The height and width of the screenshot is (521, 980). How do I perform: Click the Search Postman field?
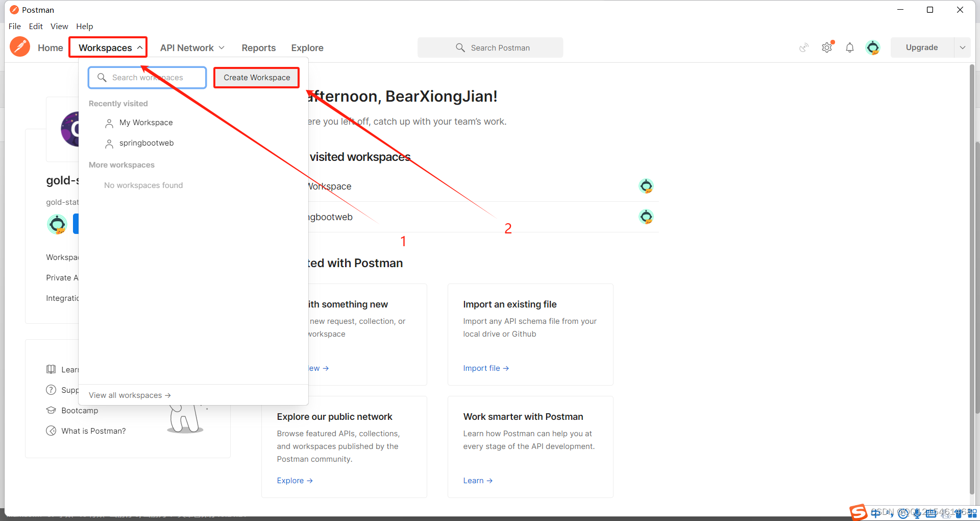click(x=490, y=48)
